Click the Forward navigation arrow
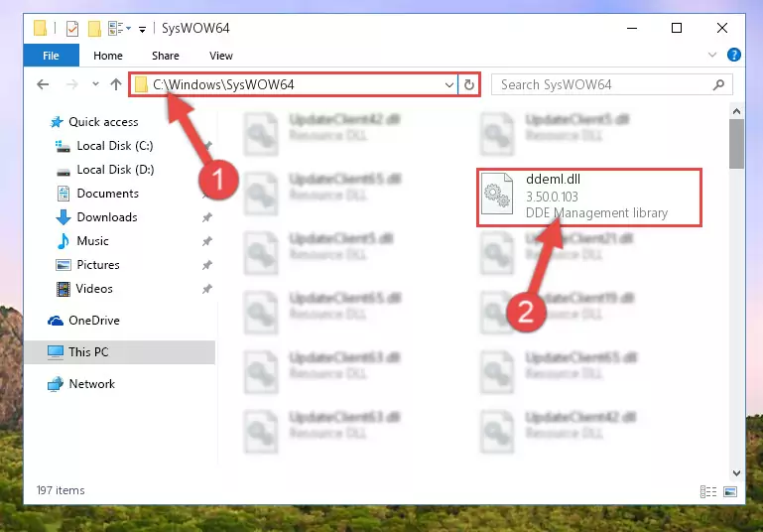The image size is (763, 532). click(72, 84)
